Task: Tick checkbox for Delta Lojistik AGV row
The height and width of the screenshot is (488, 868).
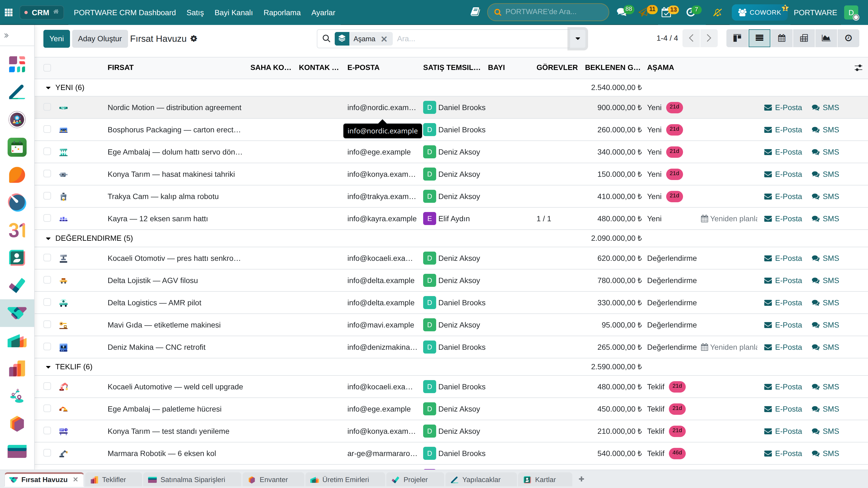Action: point(47,280)
